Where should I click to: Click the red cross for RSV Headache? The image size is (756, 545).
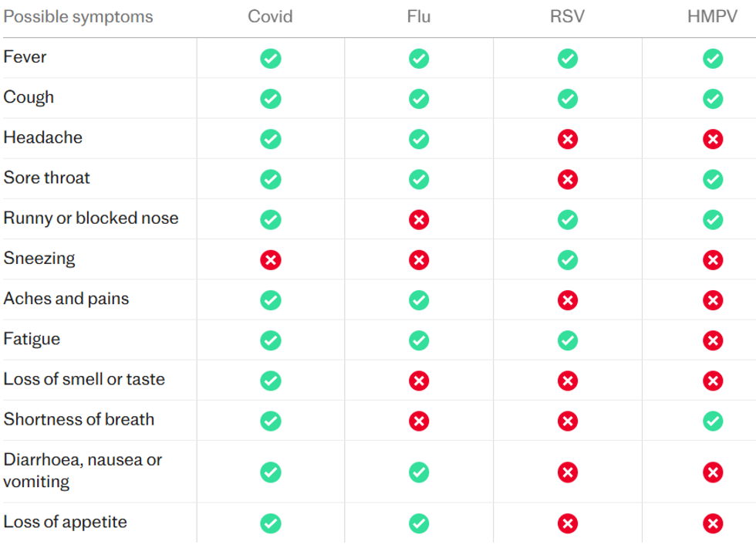click(568, 139)
